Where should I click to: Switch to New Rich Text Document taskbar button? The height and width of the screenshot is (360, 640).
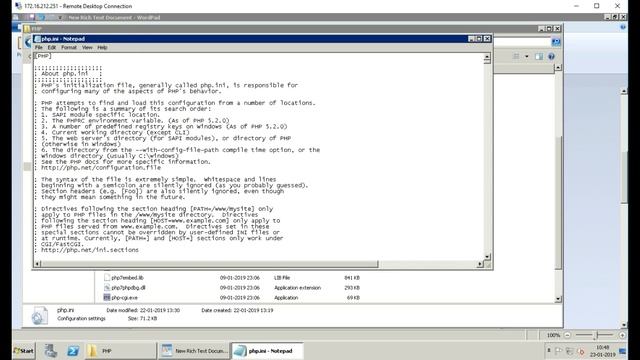[194, 351]
